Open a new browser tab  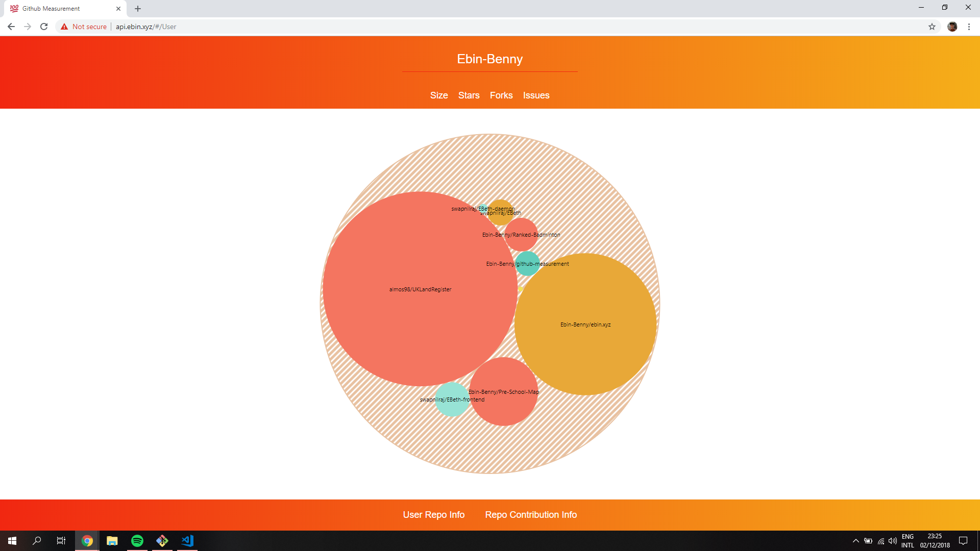(138, 9)
